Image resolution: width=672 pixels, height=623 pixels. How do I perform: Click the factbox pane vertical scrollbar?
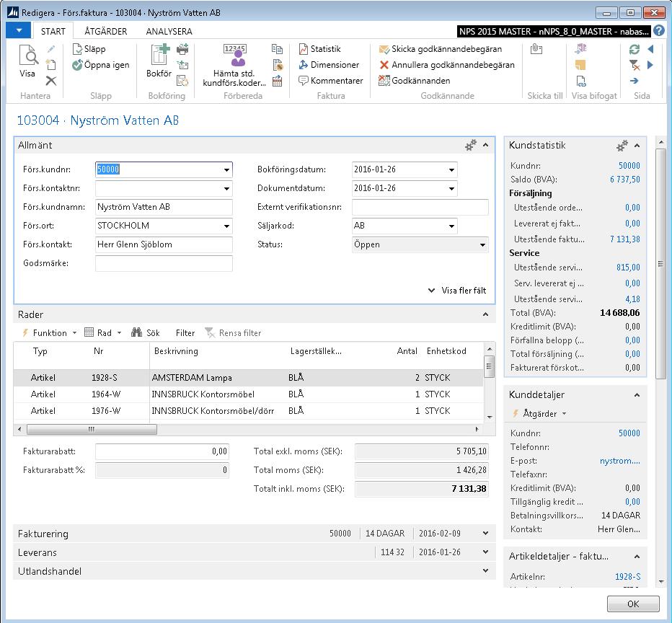[x=660, y=263]
